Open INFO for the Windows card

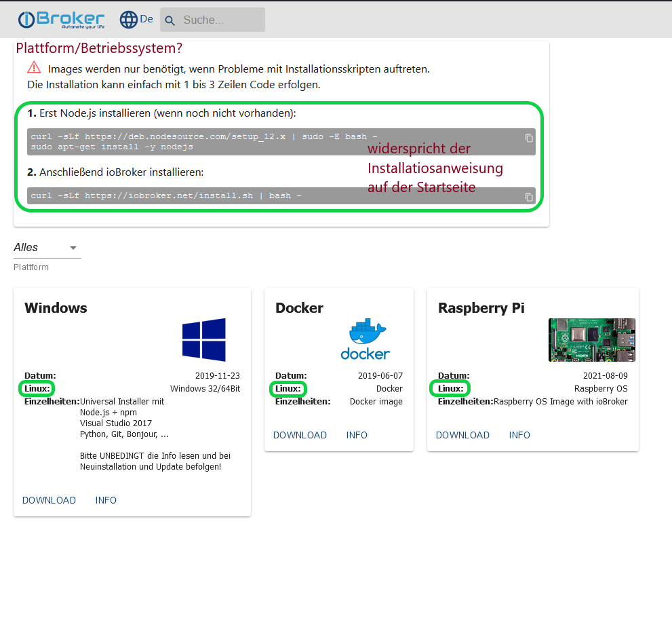click(x=106, y=500)
